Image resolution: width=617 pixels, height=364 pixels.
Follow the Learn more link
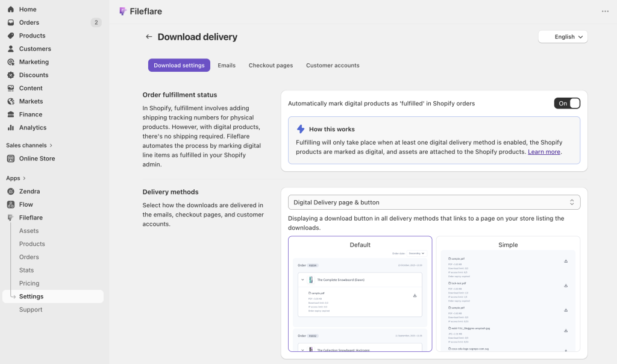pyautogui.click(x=544, y=152)
